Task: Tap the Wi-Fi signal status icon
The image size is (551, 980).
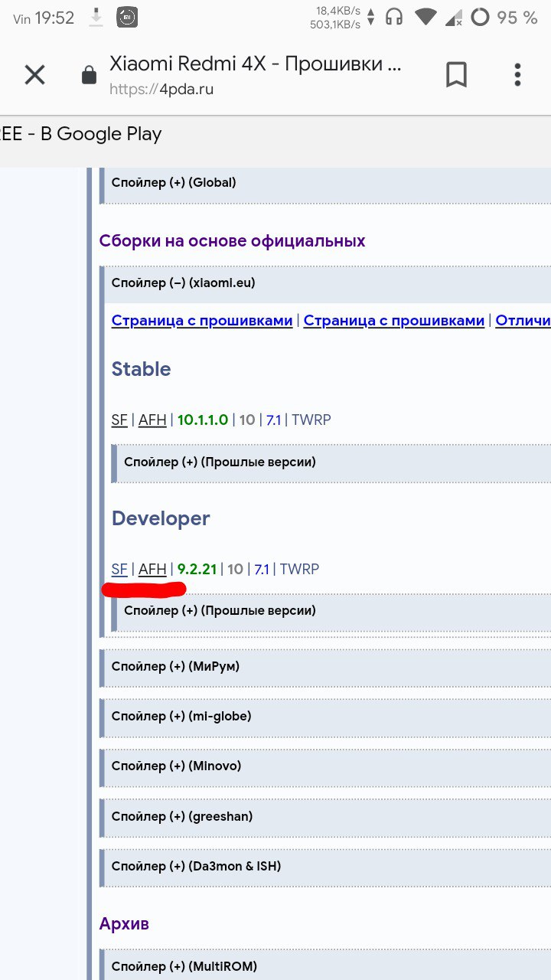Action: click(x=426, y=17)
